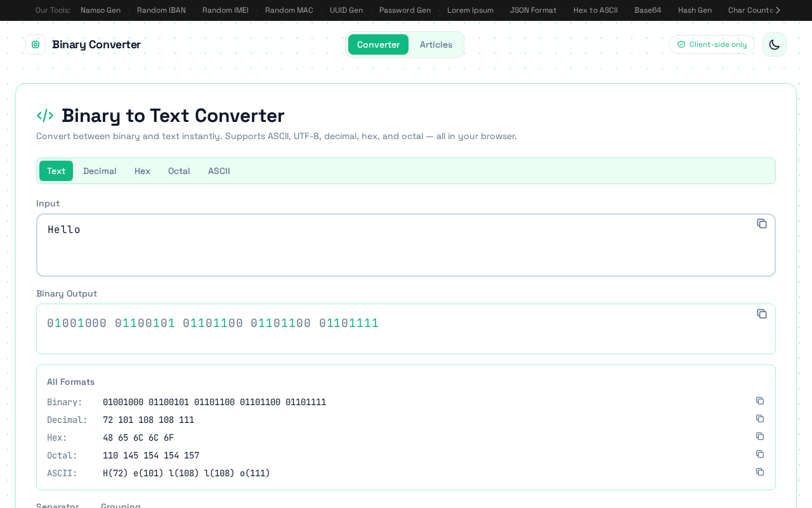This screenshot has width=812, height=508.
Task: Open the Octal tab
Action: pos(179,171)
